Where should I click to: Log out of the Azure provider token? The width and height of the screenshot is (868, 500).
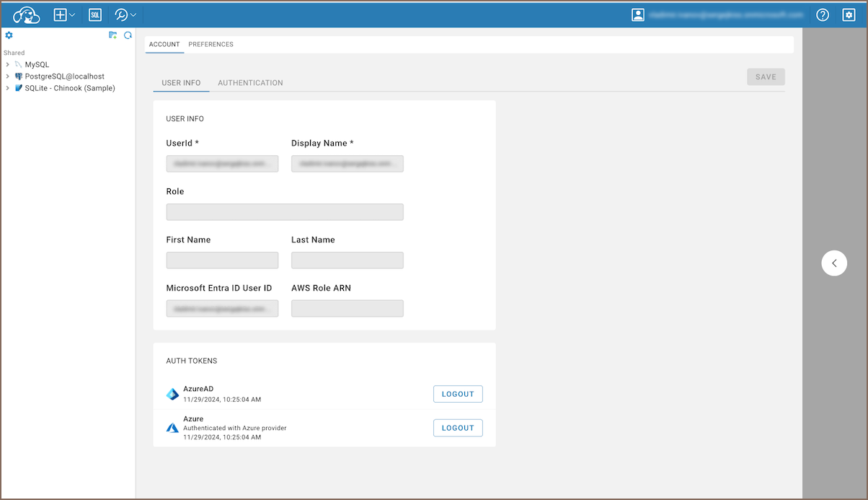(458, 428)
